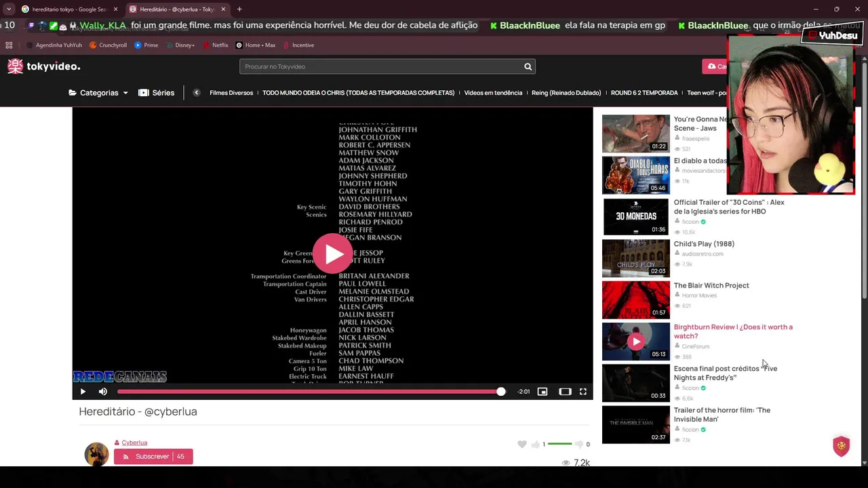Close the Hereditário Tokyvideo browser tab
Viewport: 868px width, 488px height.
tap(223, 9)
